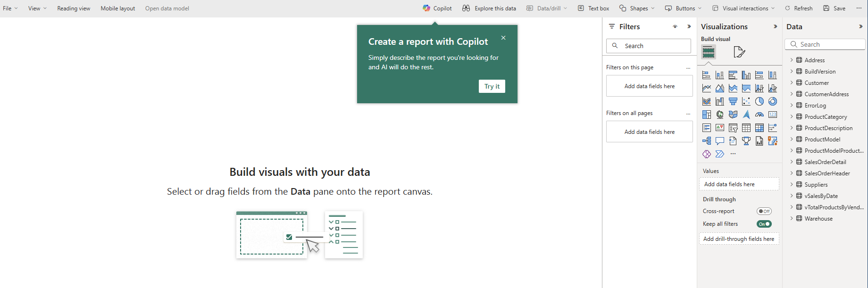Expand the Customer table
Viewport: 868px width, 288px height.
(792, 83)
